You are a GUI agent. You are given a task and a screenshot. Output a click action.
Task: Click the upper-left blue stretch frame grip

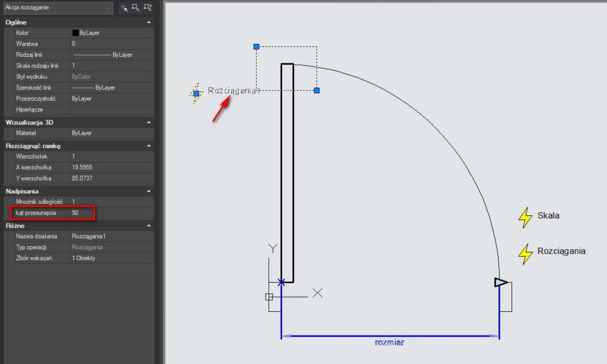256,46
